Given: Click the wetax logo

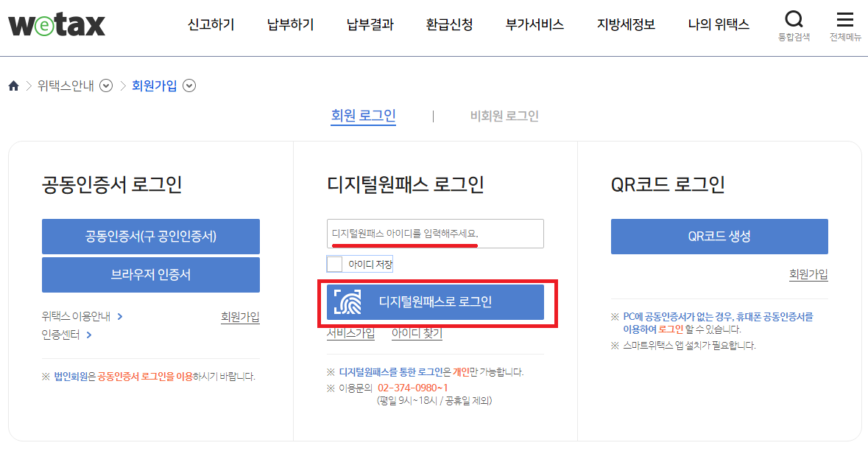Looking at the screenshot, I should point(57,25).
